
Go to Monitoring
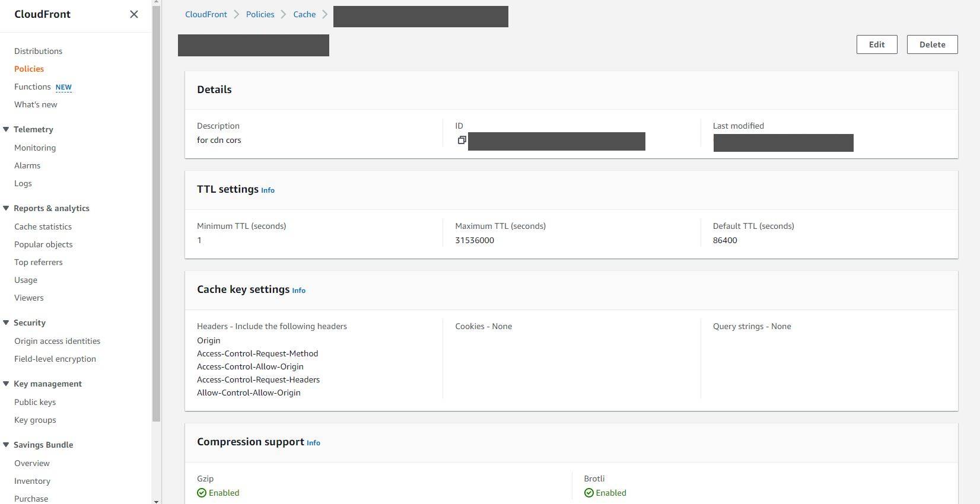(35, 148)
